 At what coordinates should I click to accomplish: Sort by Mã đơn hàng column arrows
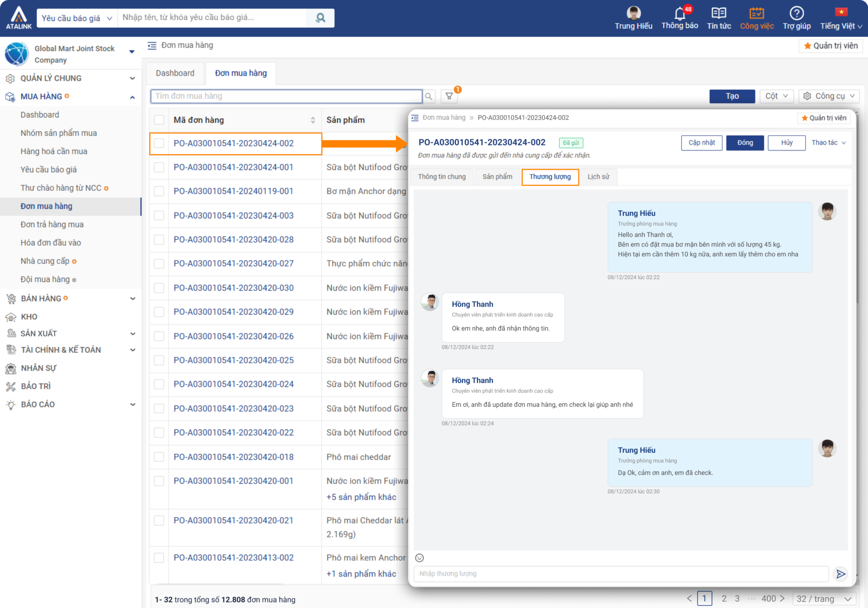pos(313,120)
